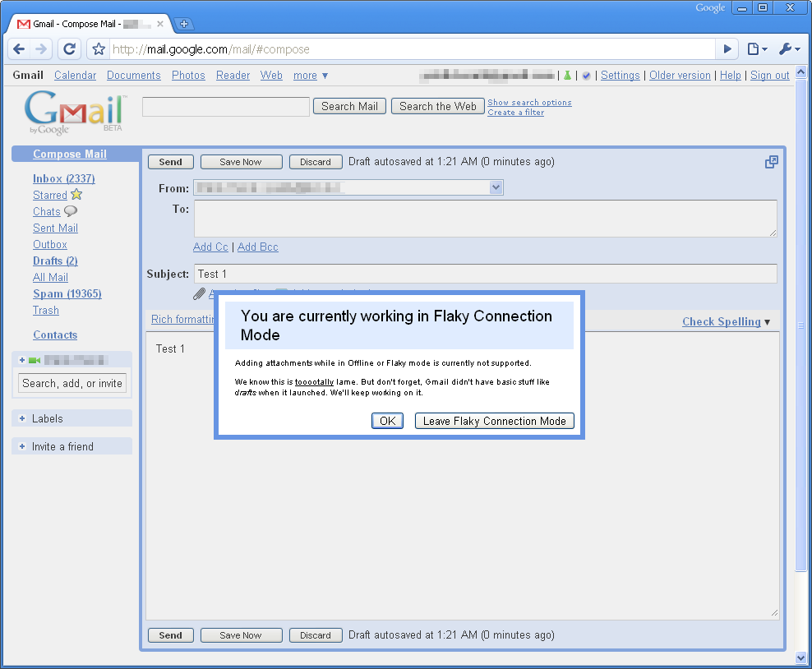Open the Documents link
The width and height of the screenshot is (812, 669).
[x=134, y=76]
